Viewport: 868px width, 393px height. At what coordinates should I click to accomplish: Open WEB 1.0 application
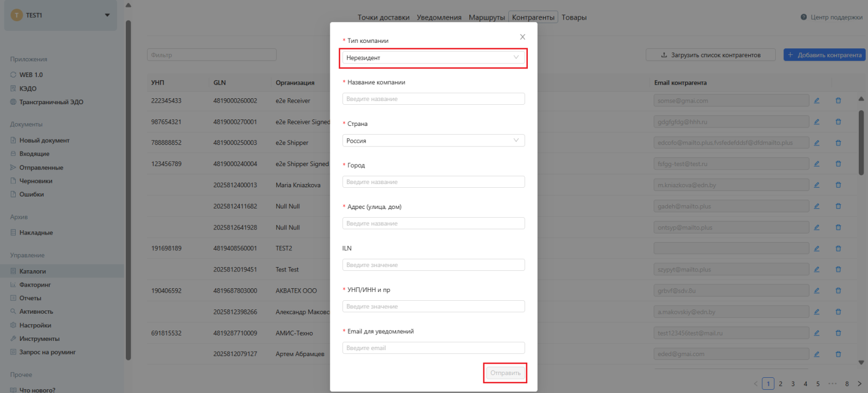coord(31,75)
